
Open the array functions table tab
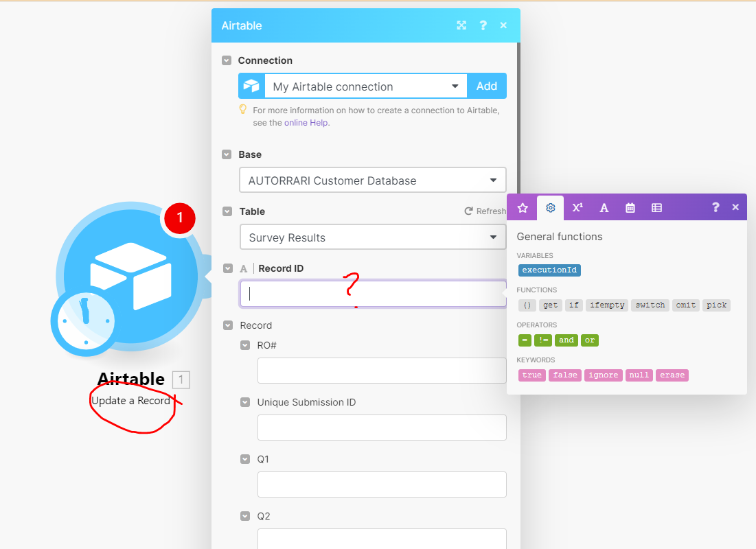click(656, 208)
